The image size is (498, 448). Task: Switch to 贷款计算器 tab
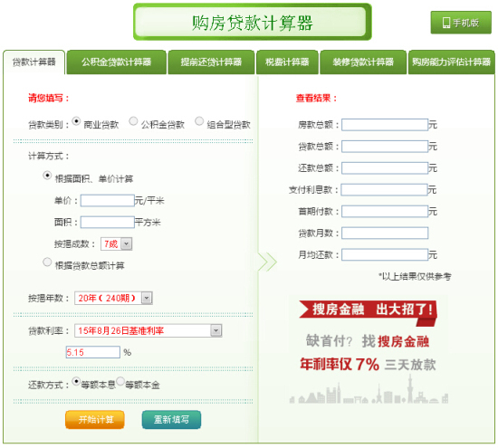34,62
